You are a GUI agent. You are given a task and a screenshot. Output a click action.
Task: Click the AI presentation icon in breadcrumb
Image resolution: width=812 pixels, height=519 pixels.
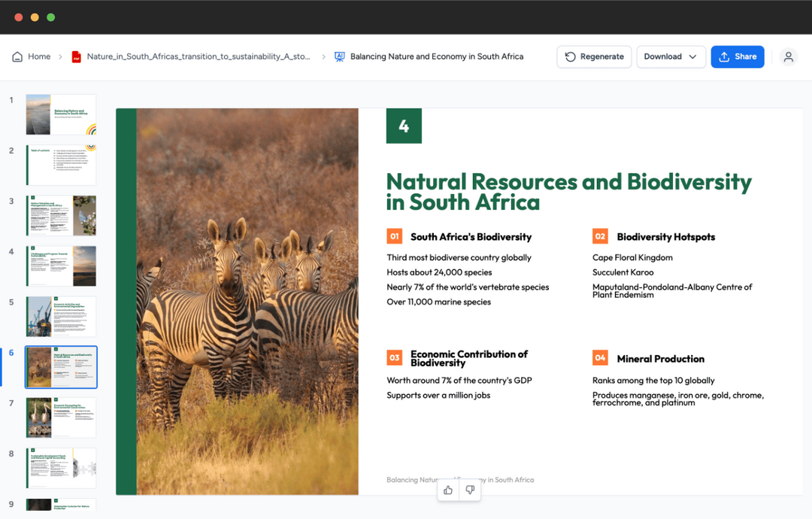[339, 56]
